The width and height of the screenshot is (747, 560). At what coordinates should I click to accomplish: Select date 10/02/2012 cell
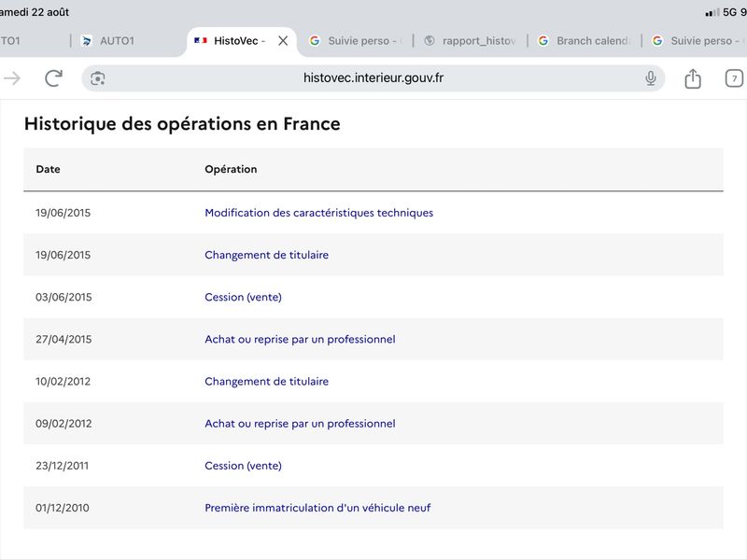coord(63,382)
